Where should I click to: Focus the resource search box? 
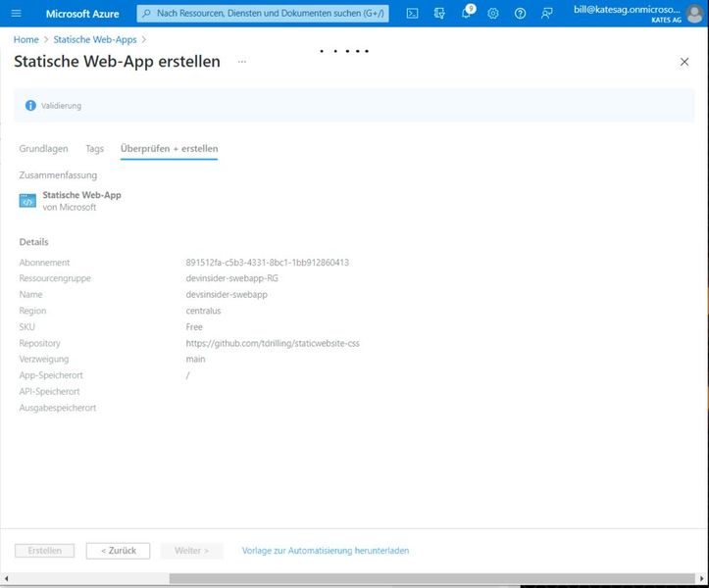point(263,14)
